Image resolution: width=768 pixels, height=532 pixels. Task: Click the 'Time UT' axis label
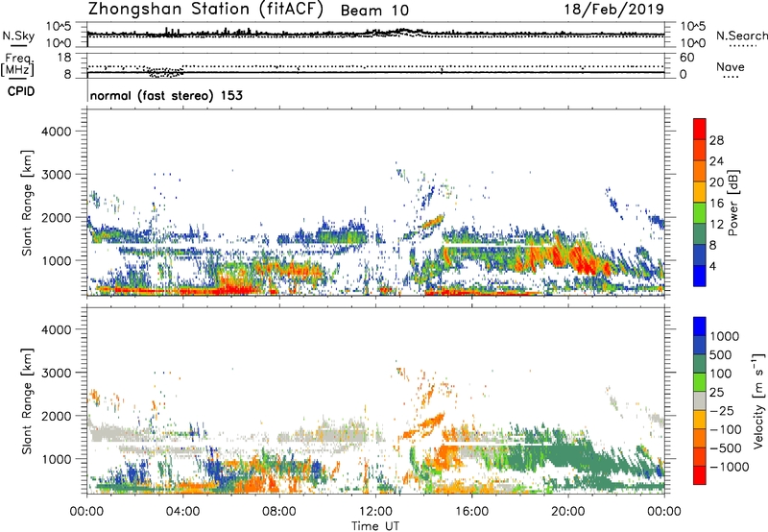pyautogui.click(x=375, y=526)
